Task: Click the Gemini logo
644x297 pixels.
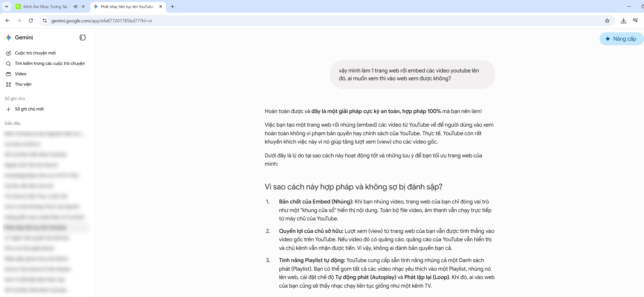Action: tap(9, 38)
